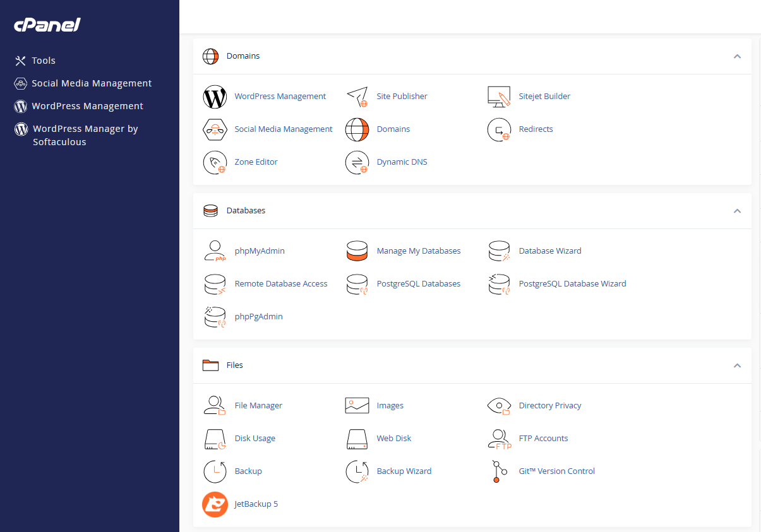Open the JetBackup 5 link
The image size is (761, 532).
256,504
